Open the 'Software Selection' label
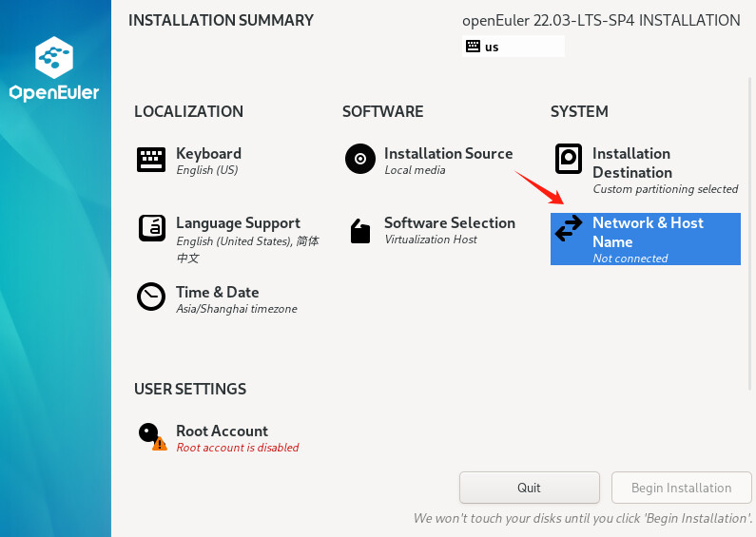 point(450,222)
